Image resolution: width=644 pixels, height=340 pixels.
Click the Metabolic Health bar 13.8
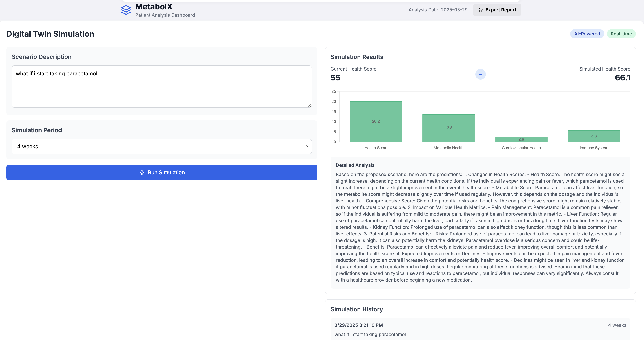[448, 128]
